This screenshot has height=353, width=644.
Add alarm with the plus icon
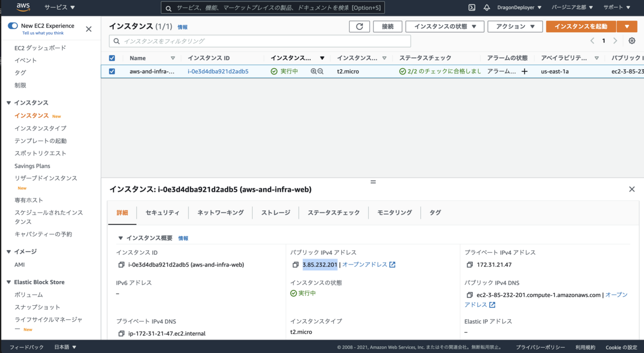pos(524,71)
